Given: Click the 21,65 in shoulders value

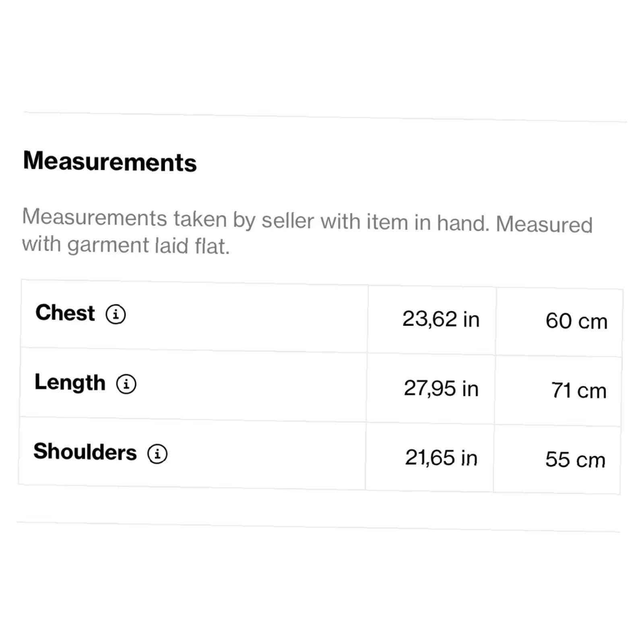Looking at the screenshot, I should (x=441, y=458).
